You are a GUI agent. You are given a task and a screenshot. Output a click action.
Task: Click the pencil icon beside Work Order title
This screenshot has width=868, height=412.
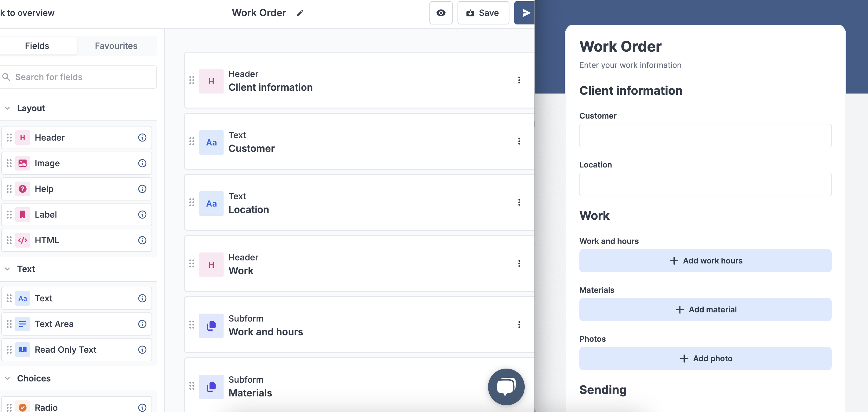point(300,13)
